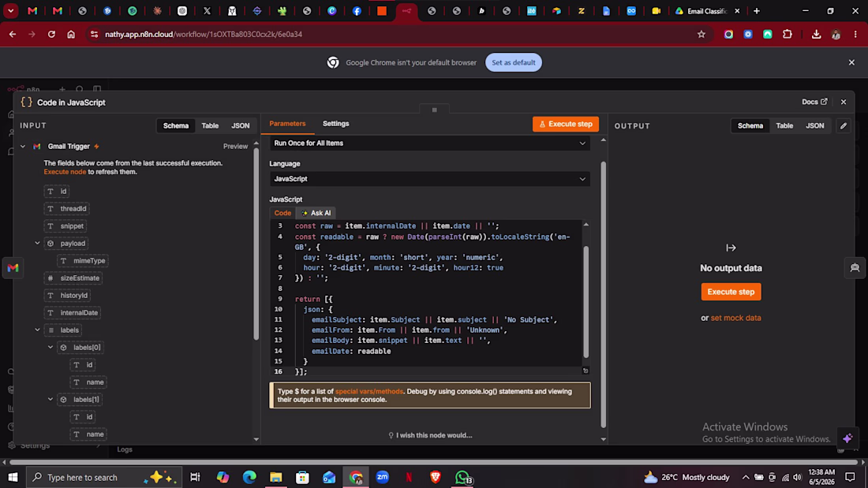The width and height of the screenshot is (868, 488).
Task: Collapse the payload tree node
Action: pos(37,244)
